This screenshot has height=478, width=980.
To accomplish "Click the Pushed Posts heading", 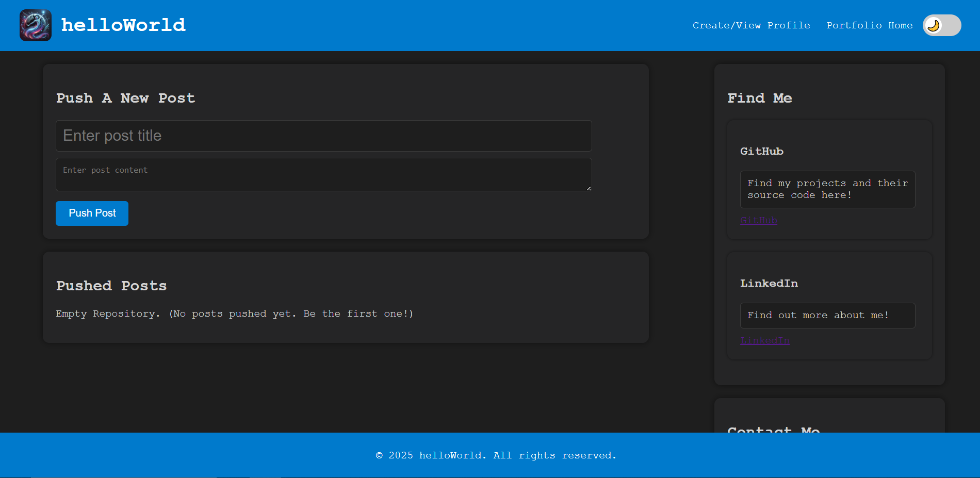I will (111, 286).
